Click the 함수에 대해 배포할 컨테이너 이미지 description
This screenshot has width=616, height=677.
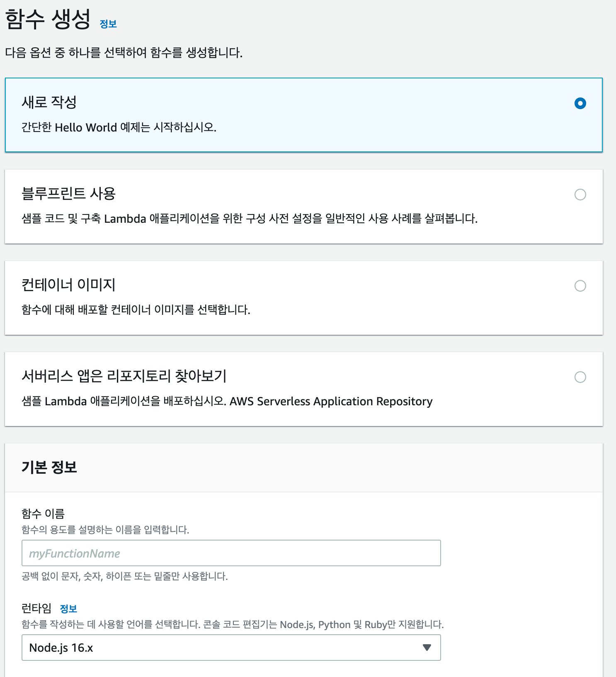pyautogui.click(x=136, y=309)
